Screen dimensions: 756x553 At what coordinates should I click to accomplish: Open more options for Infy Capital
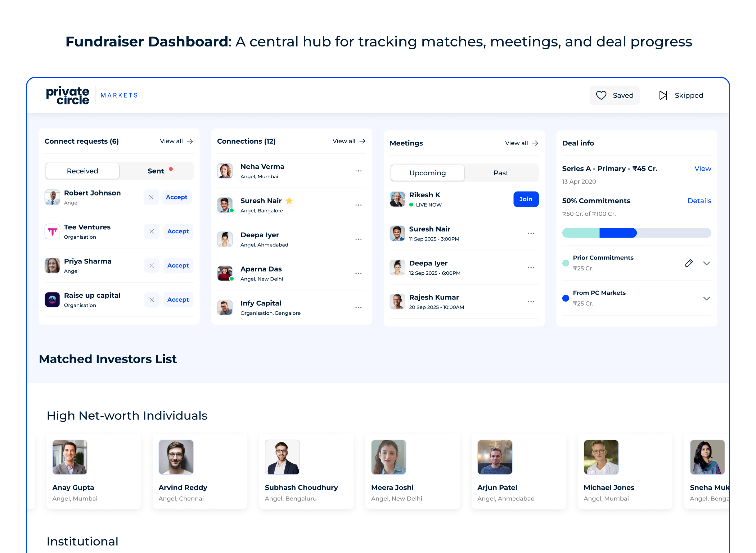tap(358, 308)
